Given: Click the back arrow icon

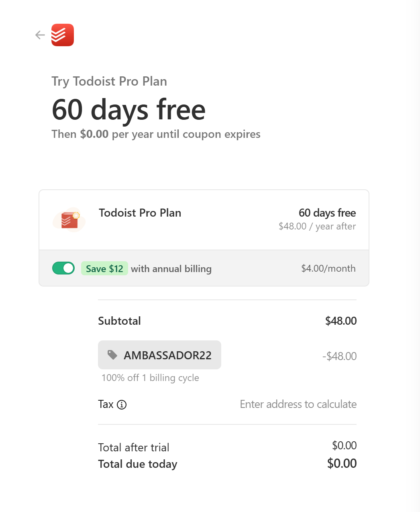Looking at the screenshot, I should coord(40,35).
